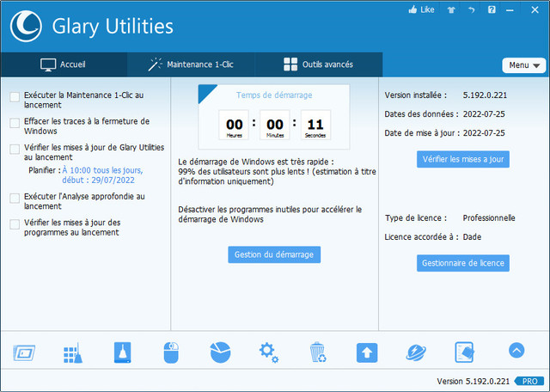
Task: Click the Planifier label
Action: click(45, 170)
